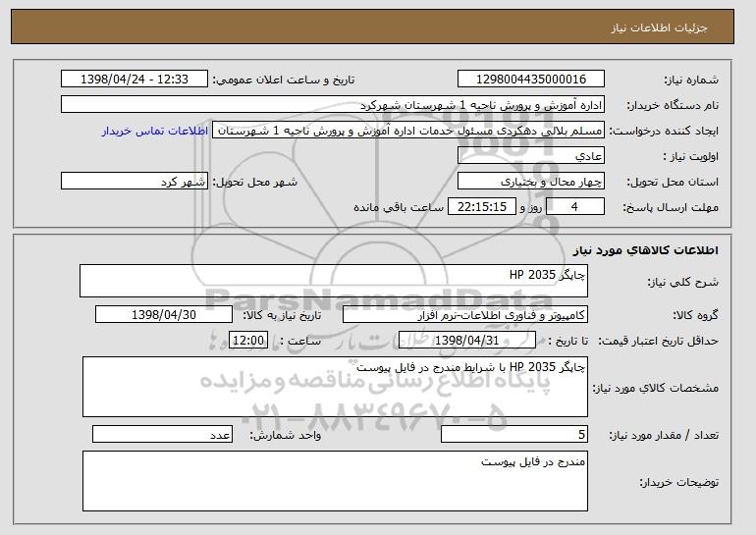Select the remaining days field showing 4
Viewport: 756px width, 535px height.
(x=574, y=207)
